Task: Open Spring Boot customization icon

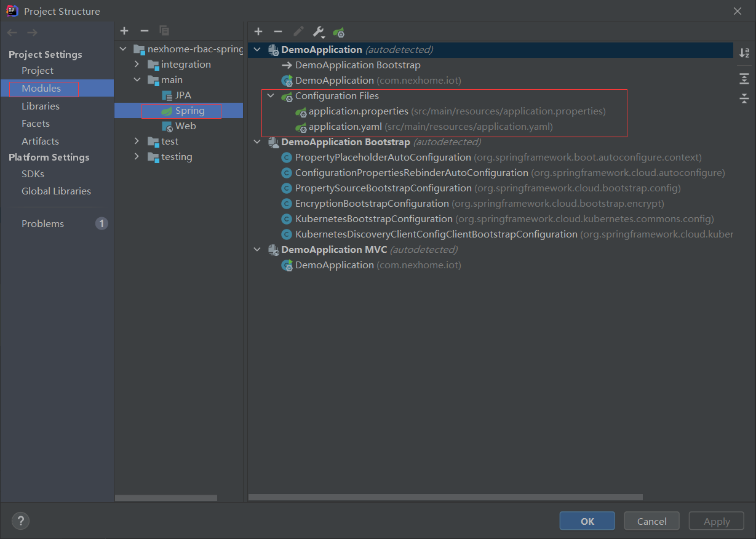Action: (x=338, y=32)
